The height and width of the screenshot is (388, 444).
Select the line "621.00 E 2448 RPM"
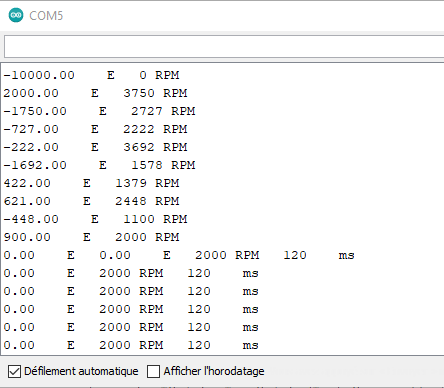pos(91,201)
